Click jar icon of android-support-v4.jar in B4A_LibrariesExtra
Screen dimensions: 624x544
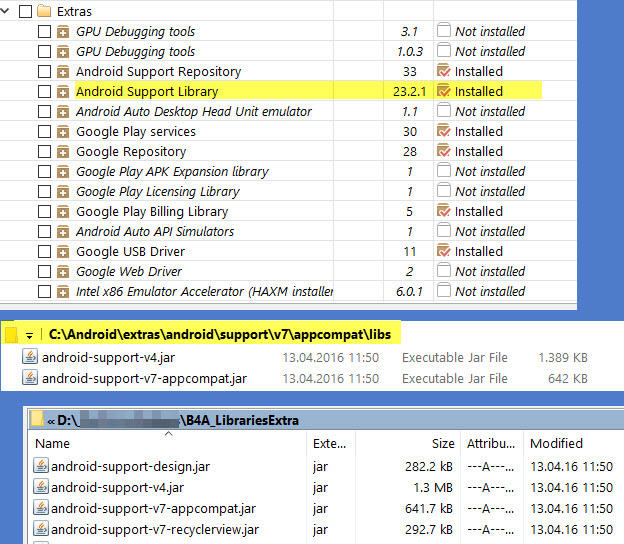click(41, 486)
